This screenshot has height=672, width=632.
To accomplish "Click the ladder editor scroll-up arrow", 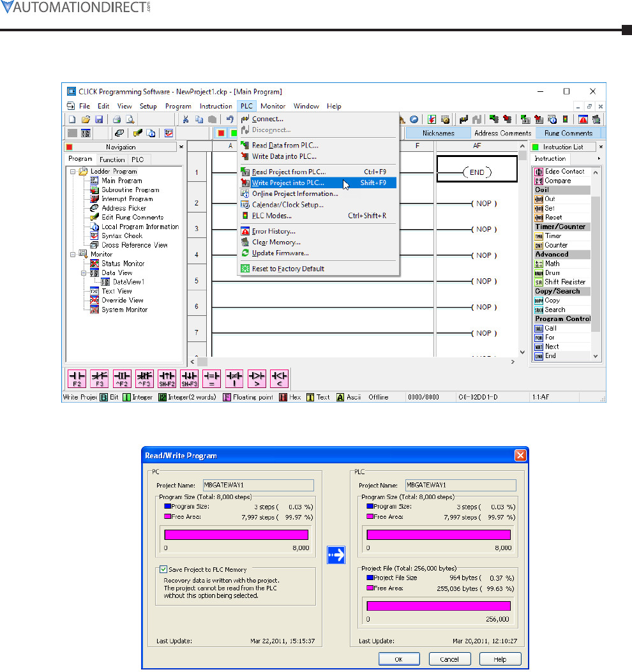I will (522, 146).
